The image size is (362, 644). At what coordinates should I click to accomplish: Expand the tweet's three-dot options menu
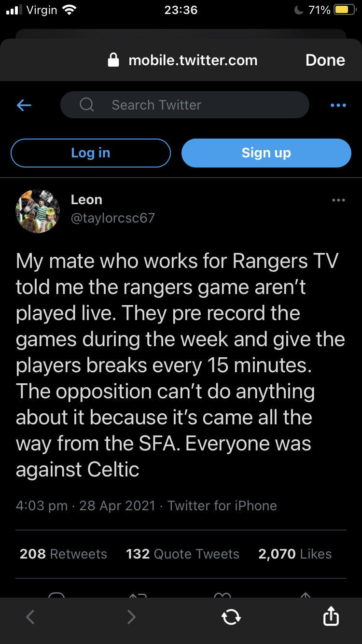click(338, 200)
